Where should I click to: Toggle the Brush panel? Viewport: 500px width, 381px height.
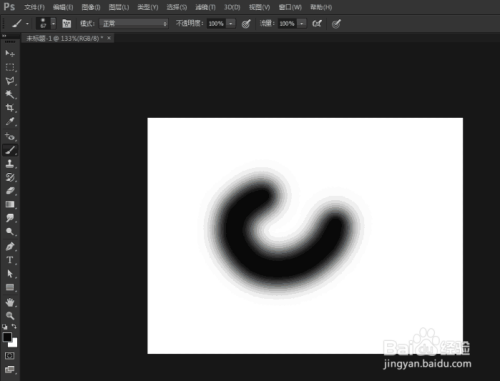(x=67, y=24)
